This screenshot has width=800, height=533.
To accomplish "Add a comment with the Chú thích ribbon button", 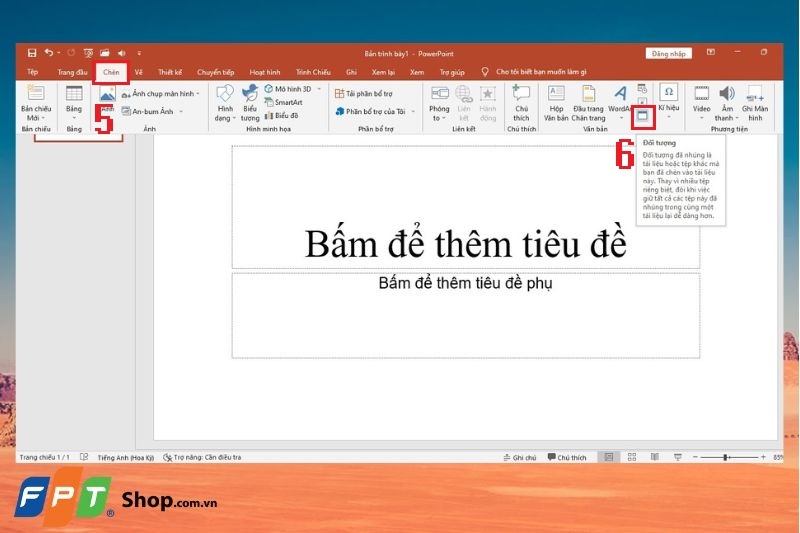I will pos(521,104).
